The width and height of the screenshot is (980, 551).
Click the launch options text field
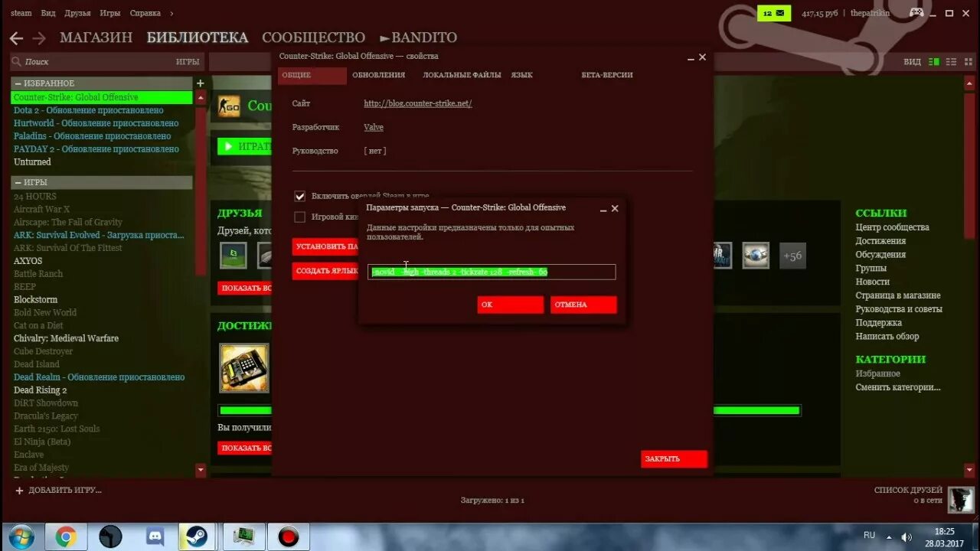pos(492,272)
